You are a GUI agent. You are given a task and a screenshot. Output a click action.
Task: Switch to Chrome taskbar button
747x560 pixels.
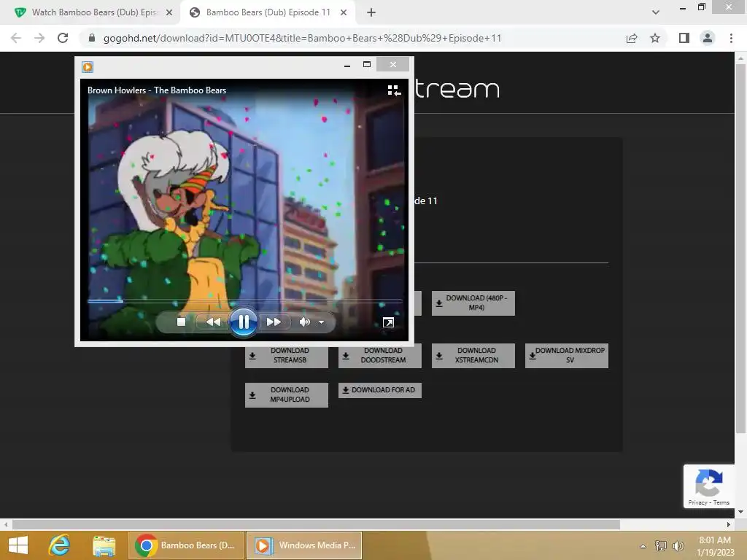(186, 545)
